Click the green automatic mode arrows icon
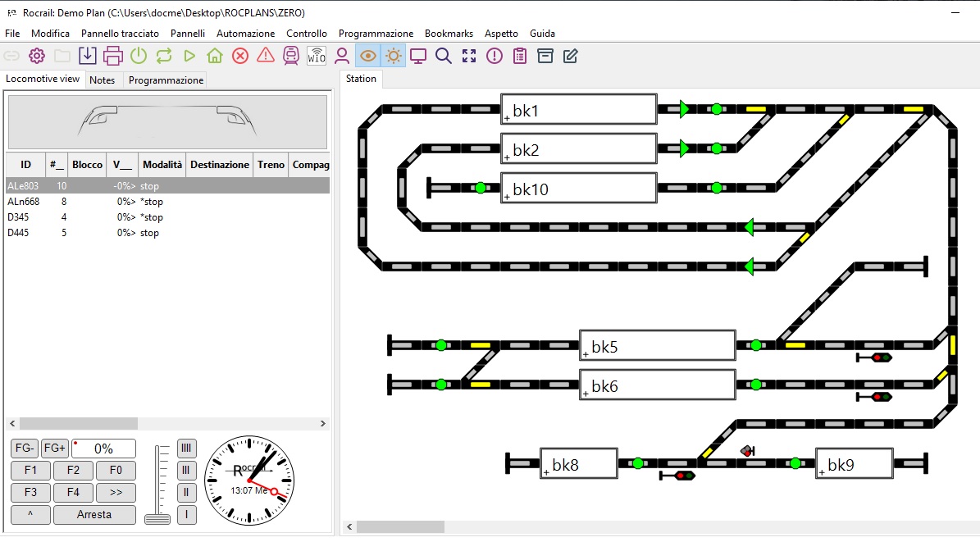This screenshot has height=542, width=980. [164, 56]
